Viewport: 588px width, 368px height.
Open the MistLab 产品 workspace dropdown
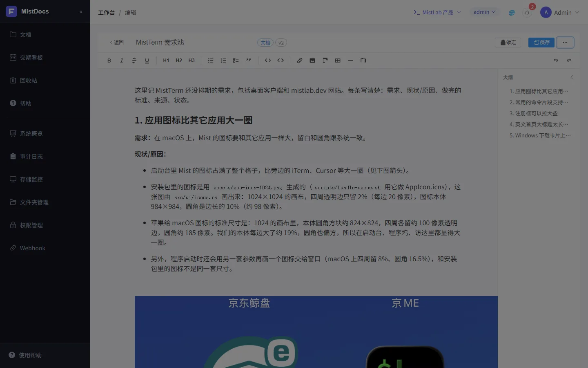[x=437, y=12]
